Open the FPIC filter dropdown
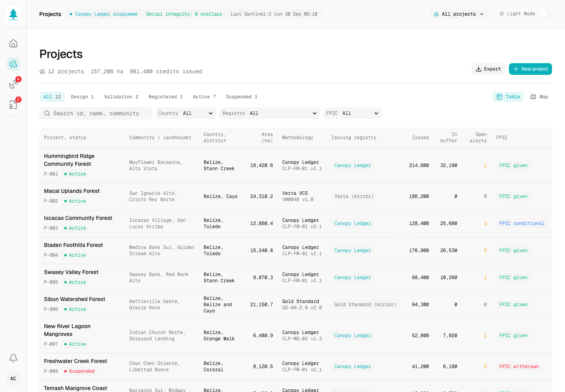The height and width of the screenshot is (392, 565). pyautogui.click(x=352, y=113)
